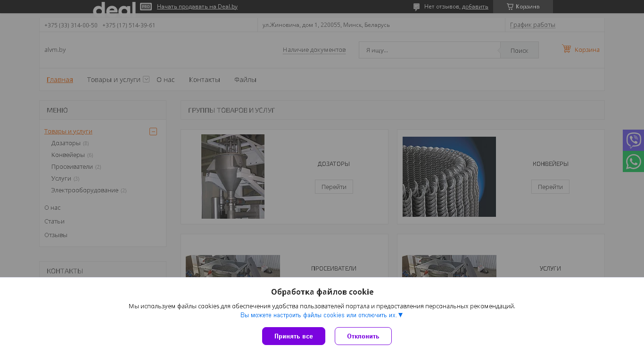Click the Дозаторы product image
This screenshot has height=362, width=644.
[x=233, y=176]
